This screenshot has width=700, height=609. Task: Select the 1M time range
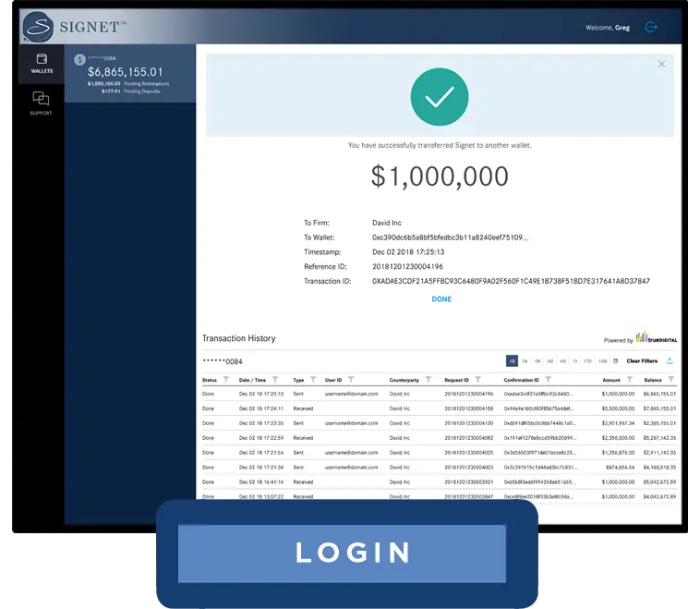(537, 361)
